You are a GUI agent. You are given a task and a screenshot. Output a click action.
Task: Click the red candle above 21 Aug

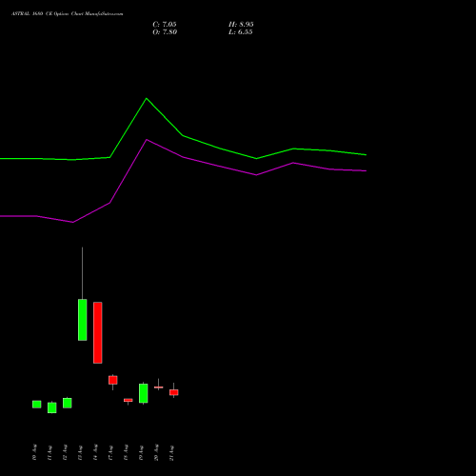(x=174, y=392)
